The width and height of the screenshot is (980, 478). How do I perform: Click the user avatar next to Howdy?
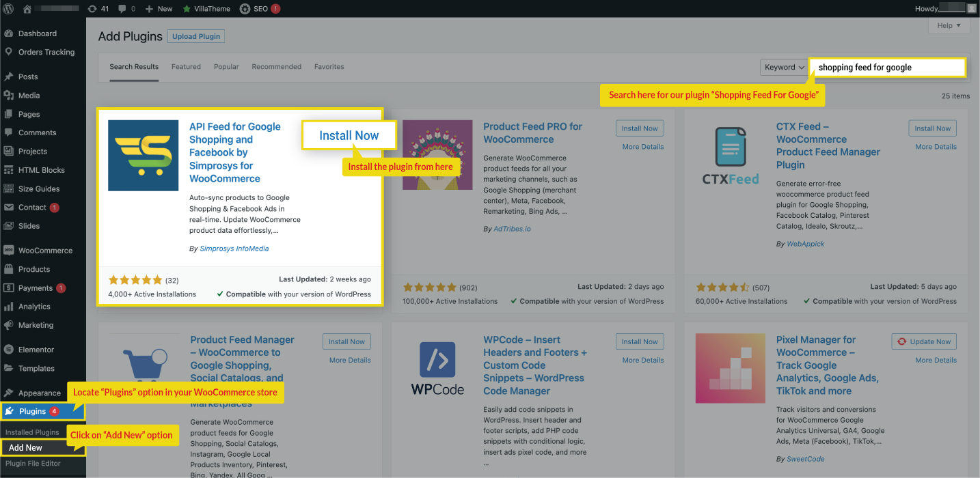[971, 9]
